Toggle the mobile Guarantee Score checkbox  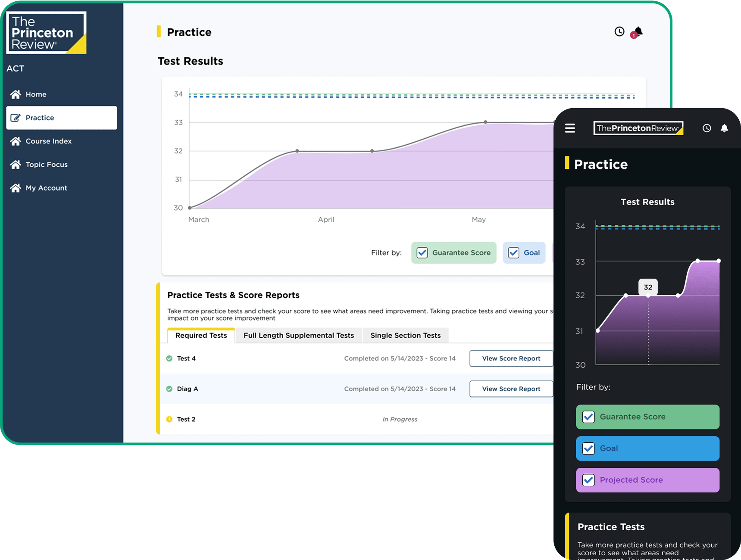(x=588, y=417)
